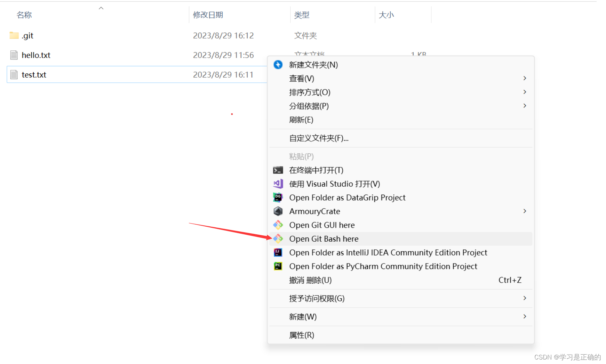Select 刷新(E) to refresh the folder
The width and height of the screenshot is (606, 364).
pyautogui.click(x=401, y=120)
